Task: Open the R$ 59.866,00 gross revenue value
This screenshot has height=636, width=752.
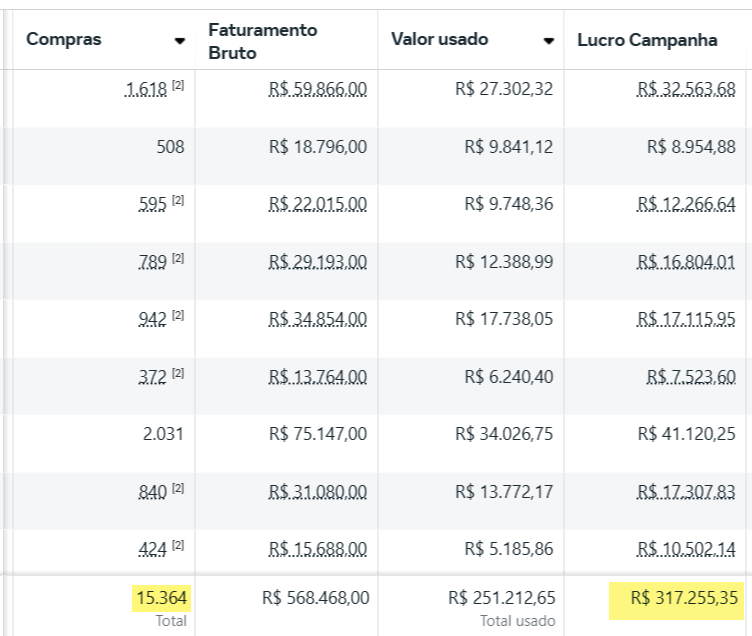Action: tap(318, 90)
